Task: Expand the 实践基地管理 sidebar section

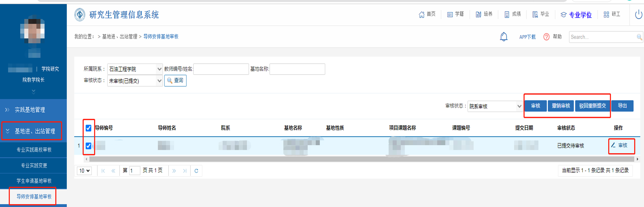Action: tap(30, 110)
